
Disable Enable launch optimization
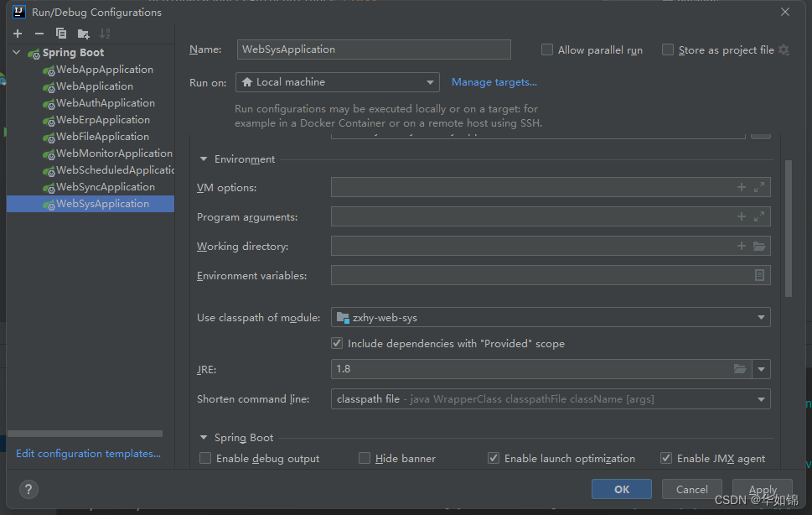[494, 458]
